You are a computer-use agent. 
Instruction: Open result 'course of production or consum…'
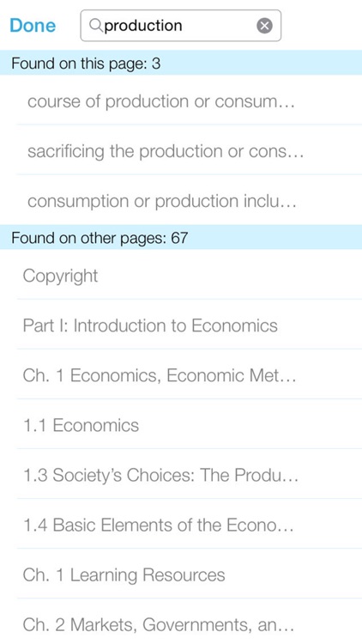coord(190,101)
